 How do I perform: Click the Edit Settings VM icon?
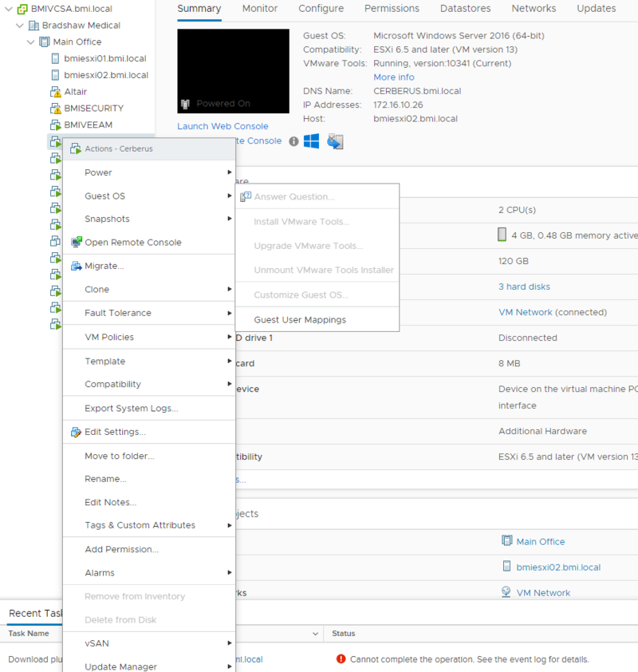[x=74, y=430]
